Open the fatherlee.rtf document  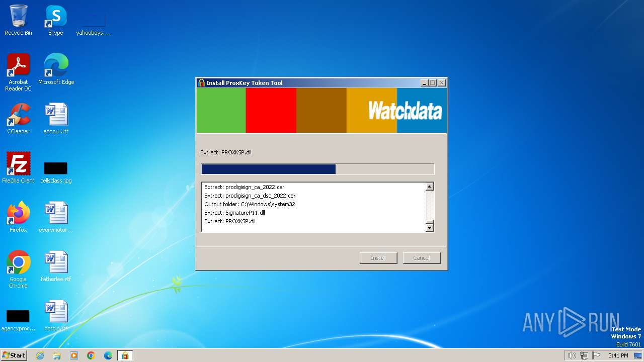click(56, 266)
